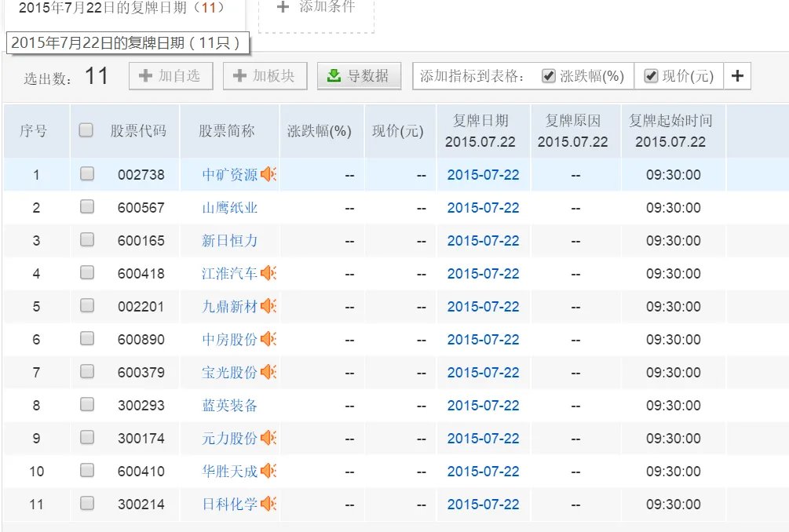Click speaker icon beside 宝光股份
The width and height of the screenshot is (789, 532).
[x=268, y=372]
